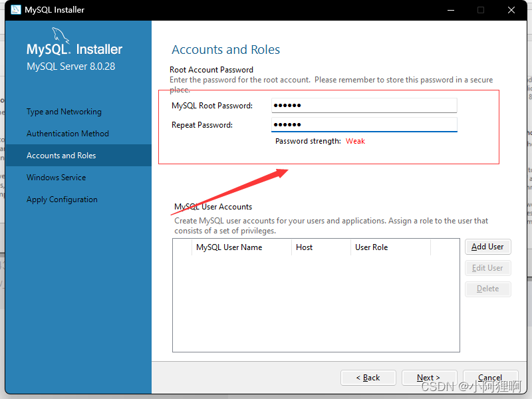Click the Add User button
Screen dimensions: 532x399
click(x=487, y=247)
